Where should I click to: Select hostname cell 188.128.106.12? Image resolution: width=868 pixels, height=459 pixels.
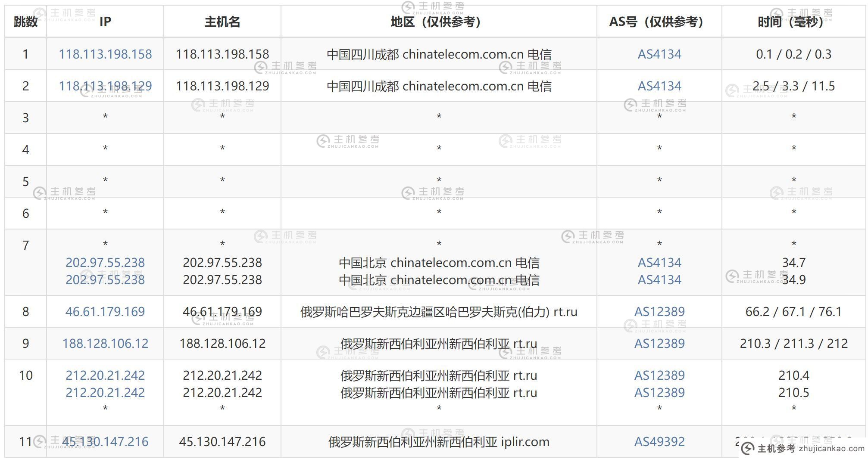(222, 344)
